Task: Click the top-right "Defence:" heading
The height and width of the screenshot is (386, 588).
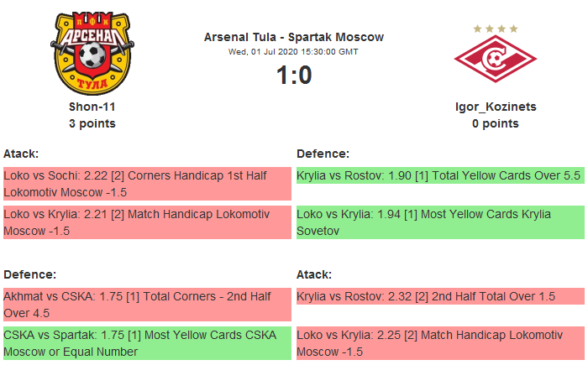Action: click(x=323, y=154)
